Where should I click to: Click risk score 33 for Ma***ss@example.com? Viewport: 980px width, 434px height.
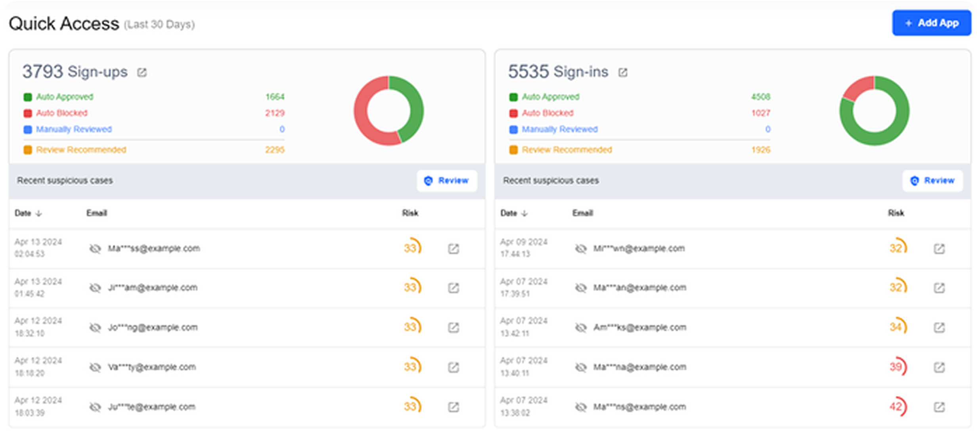[x=412, y=247]
